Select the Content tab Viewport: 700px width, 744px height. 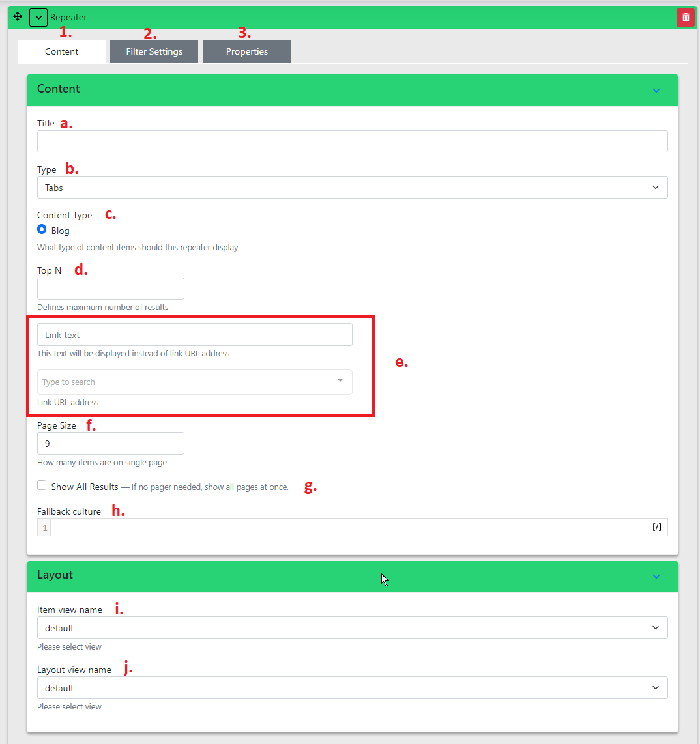(x=62, y=51)
